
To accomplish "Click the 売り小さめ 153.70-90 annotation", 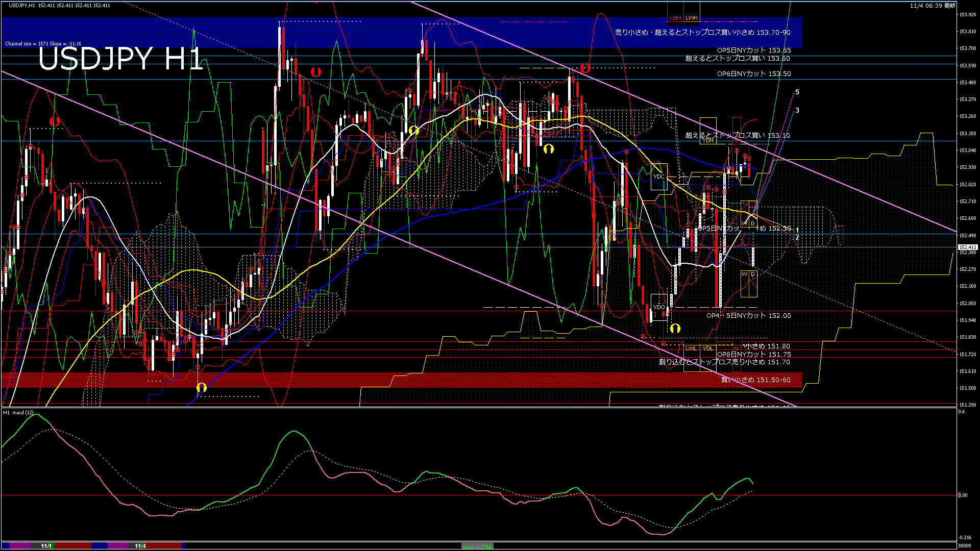I will (x=703, y=32).
